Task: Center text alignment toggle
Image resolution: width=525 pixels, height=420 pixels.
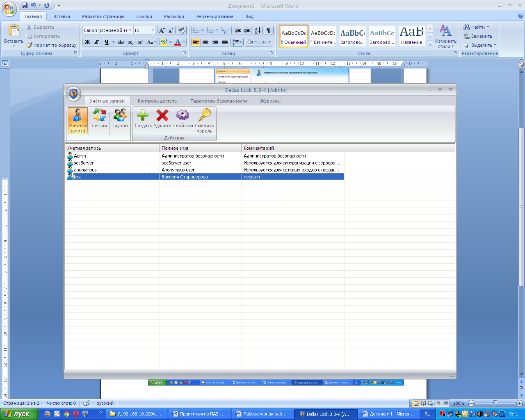Action: (x=205, y=42)
